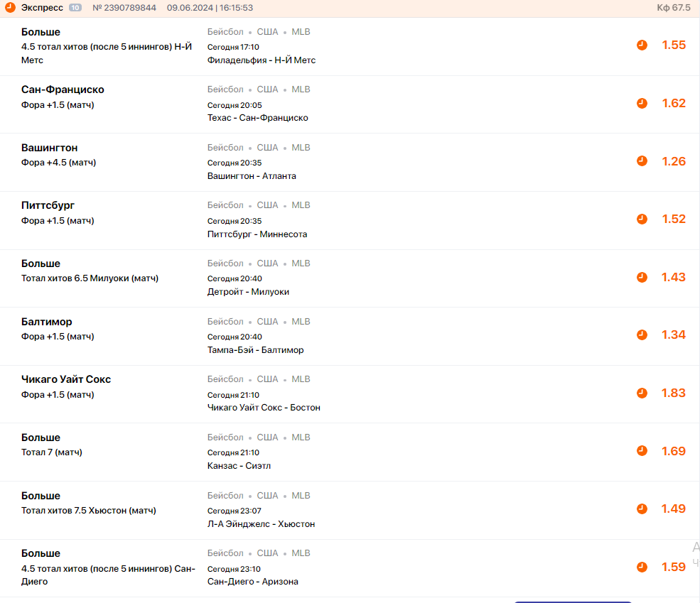
Task: Click the Фора +4.5 (матч) market text
Action: pyautogui.click(x=58, y=163)
